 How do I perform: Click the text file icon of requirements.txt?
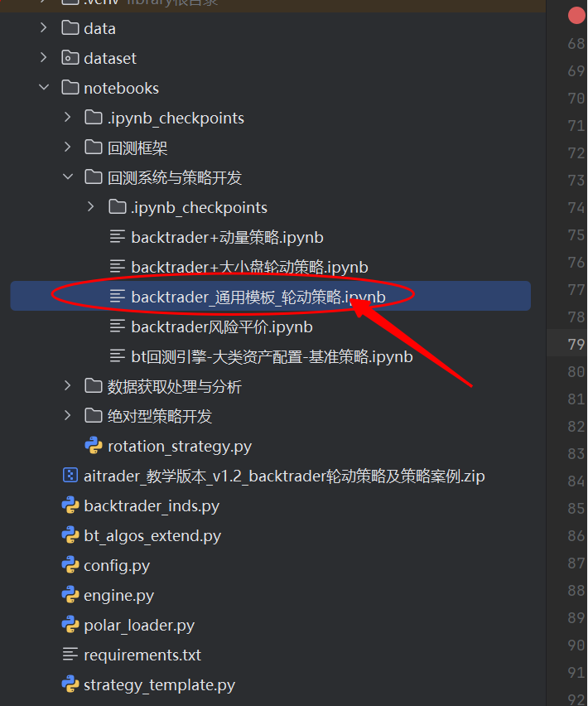click(70, 655)
